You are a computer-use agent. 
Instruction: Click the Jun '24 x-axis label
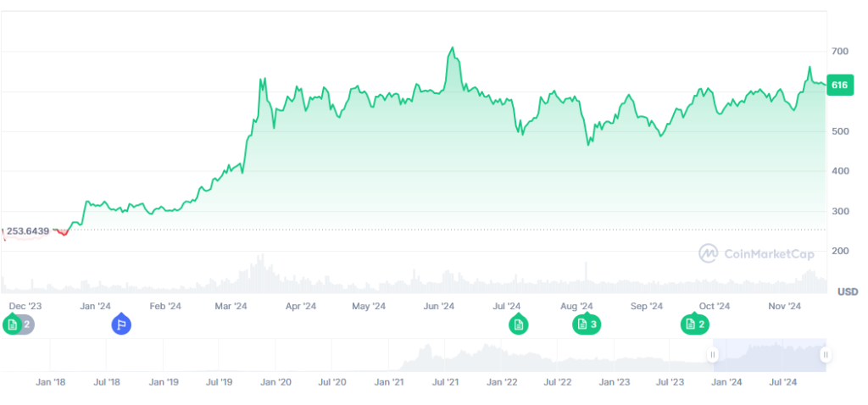pos(438,306)
